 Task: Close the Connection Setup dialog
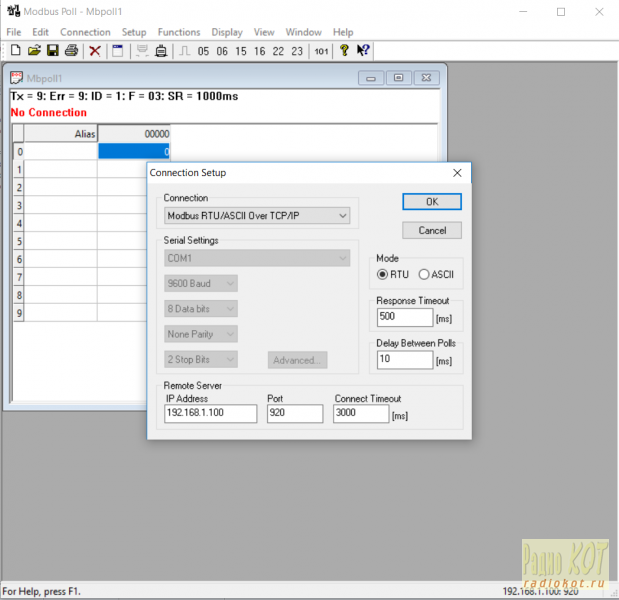click(x=457, y=173)
